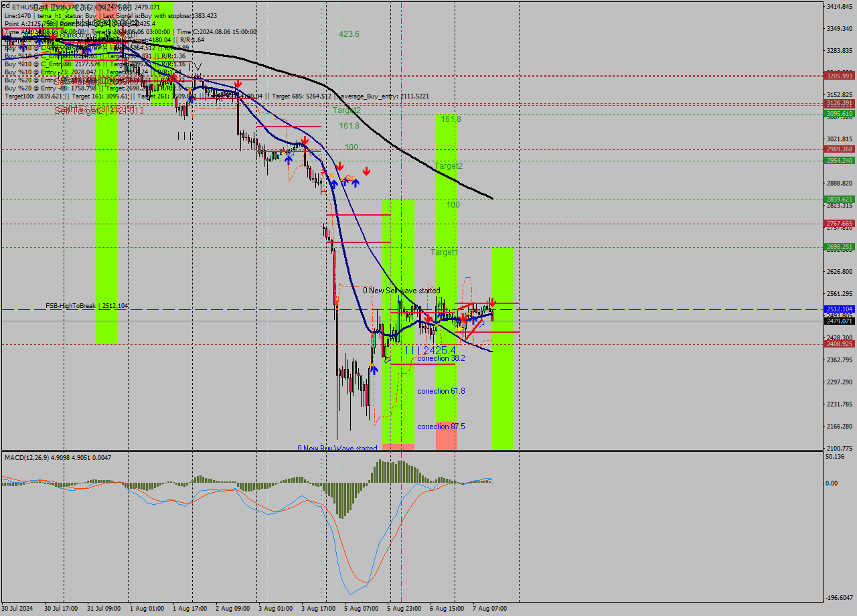This screenshot has height=616, width=857.
Task: Click the small red arrow inside the 6 Aug range
Action: (463, 319)
